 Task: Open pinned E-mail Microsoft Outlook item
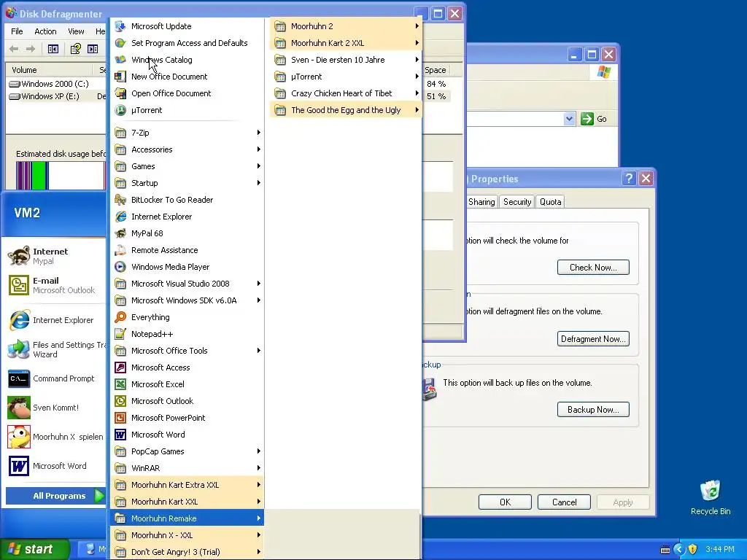[55, 285]
